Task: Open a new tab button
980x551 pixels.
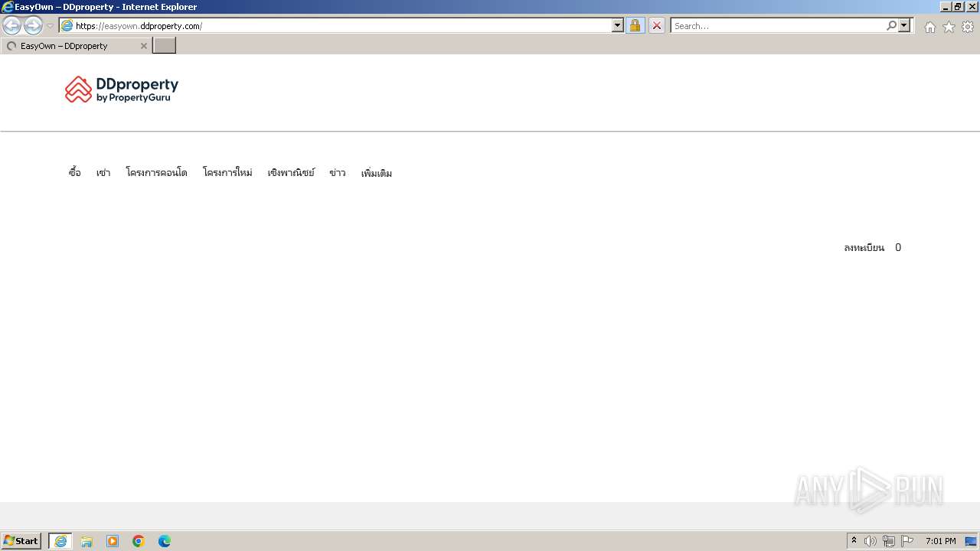Action: [165, 45]
